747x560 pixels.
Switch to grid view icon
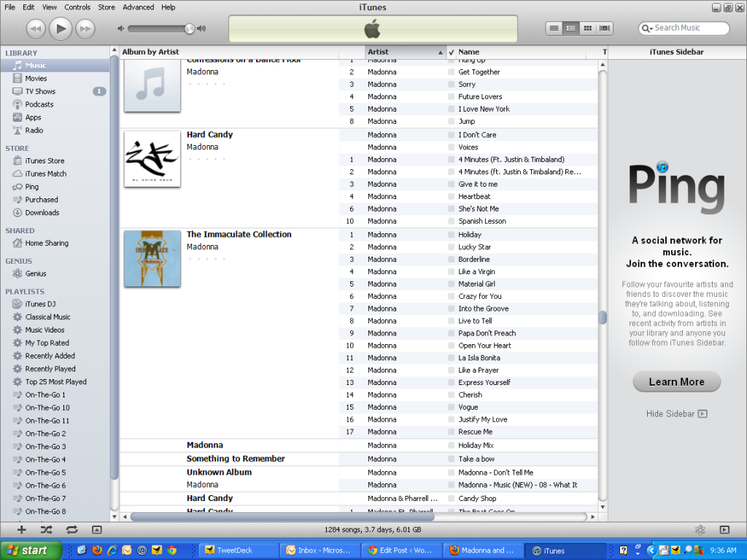coord(588,28)
